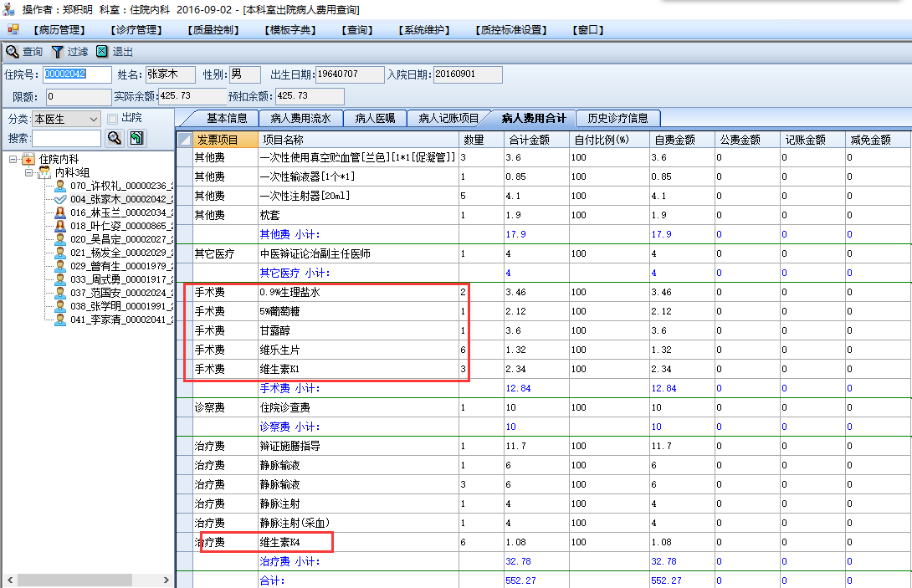The width and height of the screenshot is (912, 588).
Task: Select patient icon for 070_许权礼
Action: pos(60,186)
